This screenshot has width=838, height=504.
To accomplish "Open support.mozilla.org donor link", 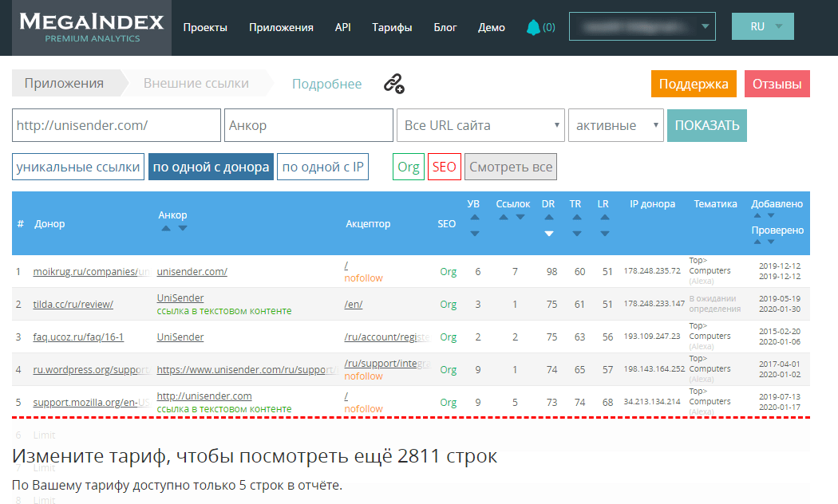I will 91,402.
